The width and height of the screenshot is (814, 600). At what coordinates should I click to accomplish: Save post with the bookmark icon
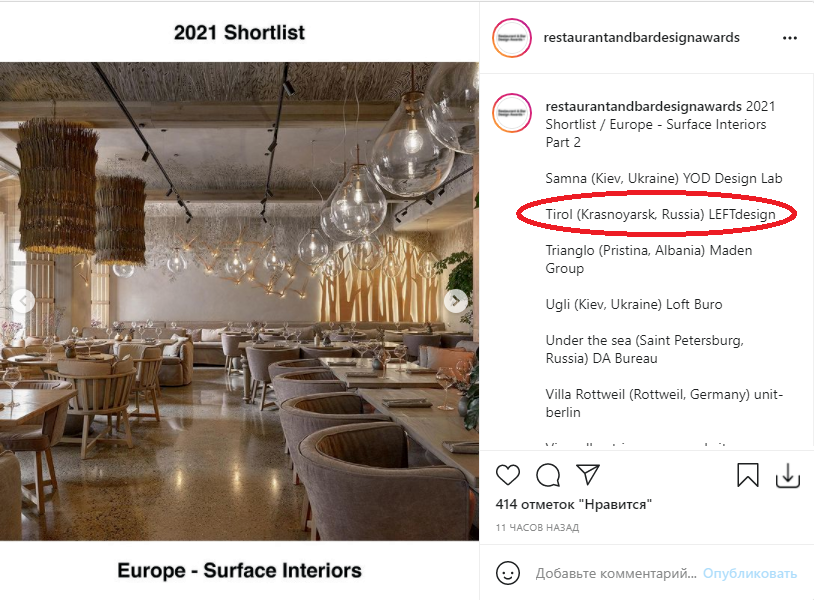point(748,475)
